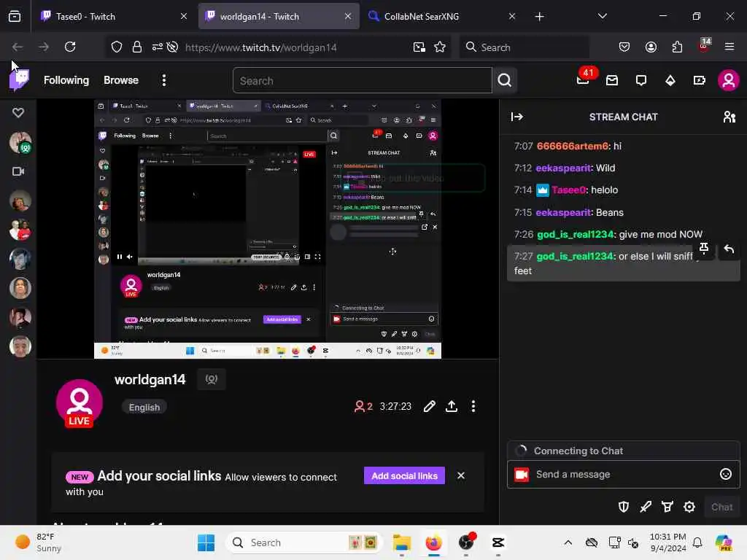The image size is (747, 560).
Task: Open the shield mod tools icon
Action: click(624, 507)
